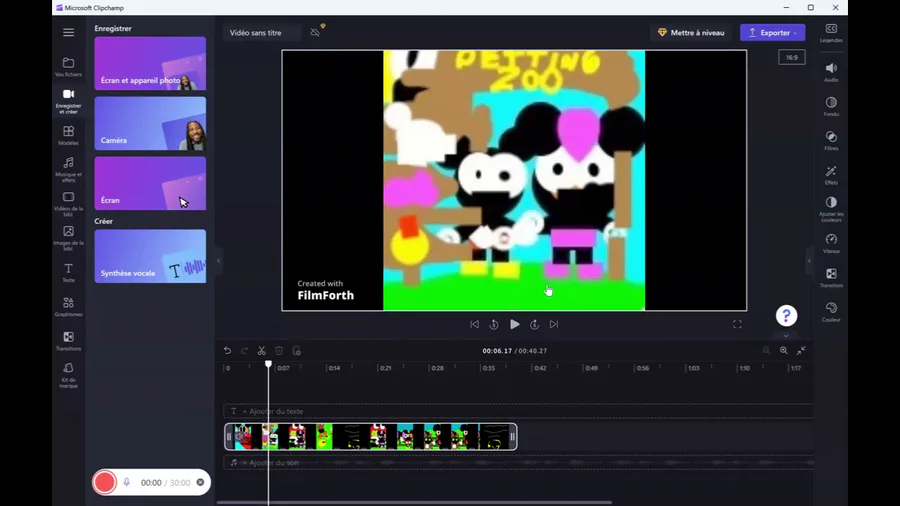Zoom in the timeline
900x506 pixels.
coord(783,351)
